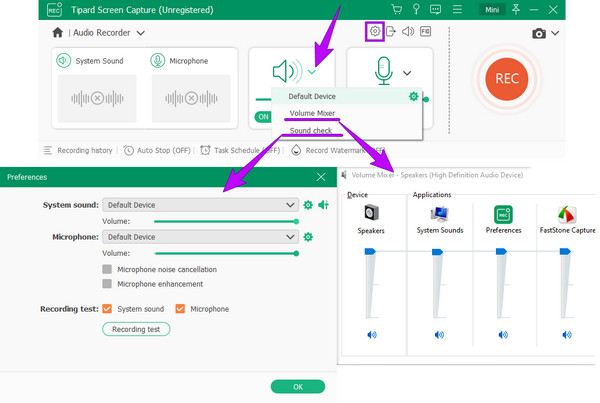Open Volume Mixer from the menu
600x403 pixels.
312,113
